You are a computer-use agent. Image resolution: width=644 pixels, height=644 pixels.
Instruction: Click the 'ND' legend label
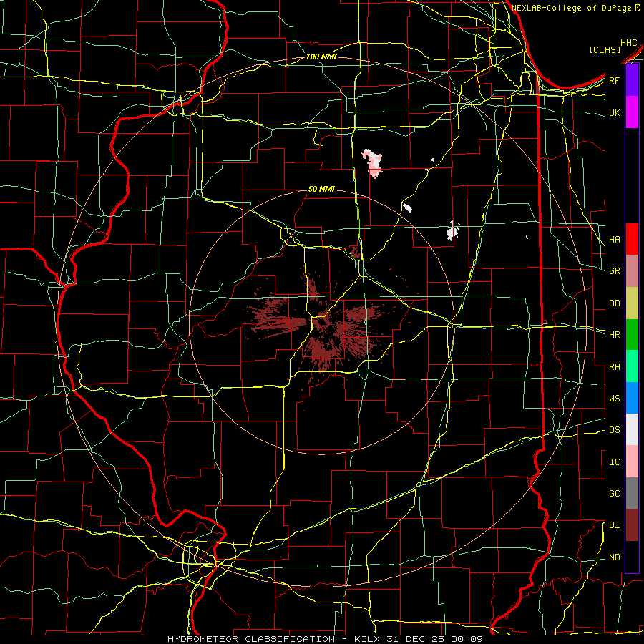[614, 557]
